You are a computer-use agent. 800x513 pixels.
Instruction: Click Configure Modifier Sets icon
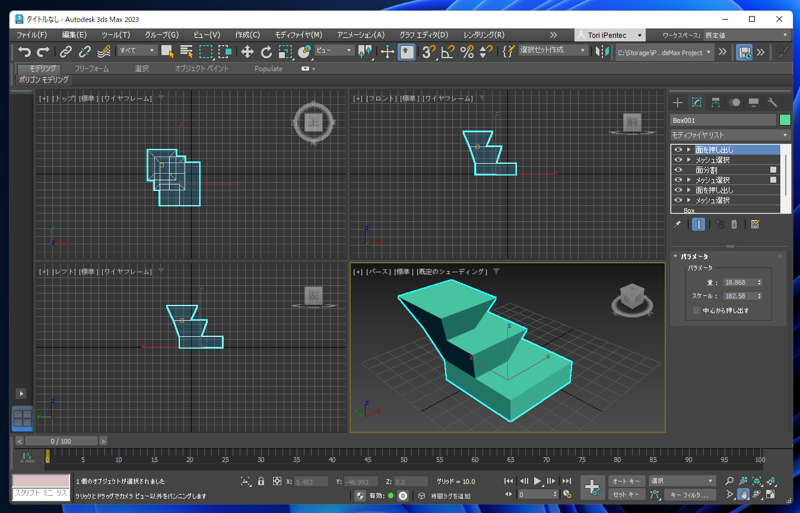click(x=755, y=224)
